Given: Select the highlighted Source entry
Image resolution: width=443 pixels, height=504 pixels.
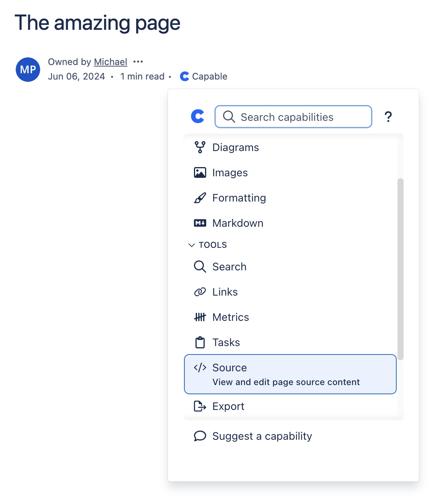Looking at the screenshot, I should (290, 374).
